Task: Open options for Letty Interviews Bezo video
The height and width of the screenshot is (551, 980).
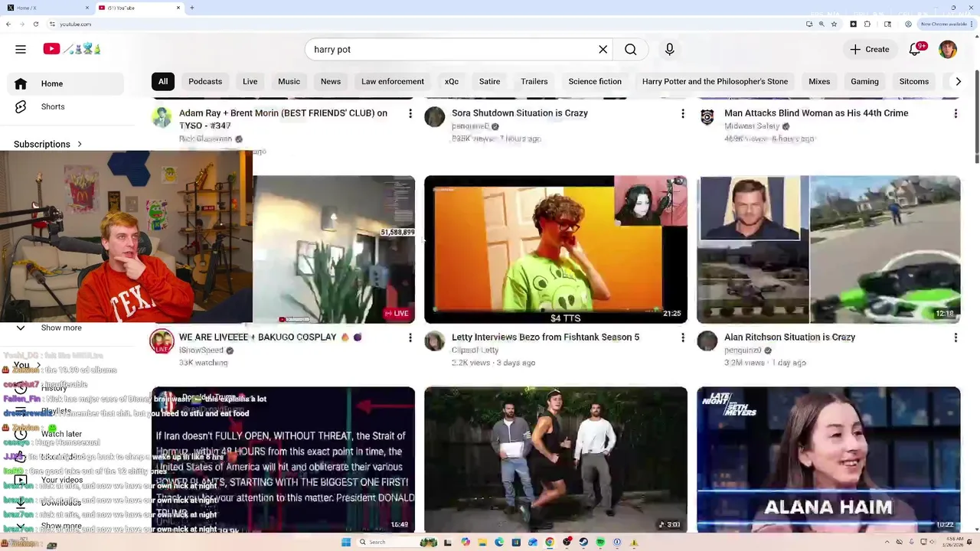Action: pyautogui.click(x=683, y=337)
